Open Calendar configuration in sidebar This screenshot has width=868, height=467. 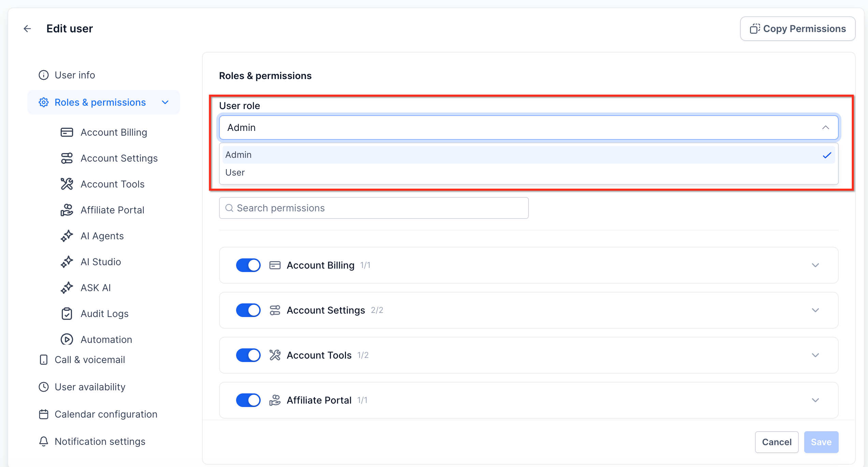(106, 414)
